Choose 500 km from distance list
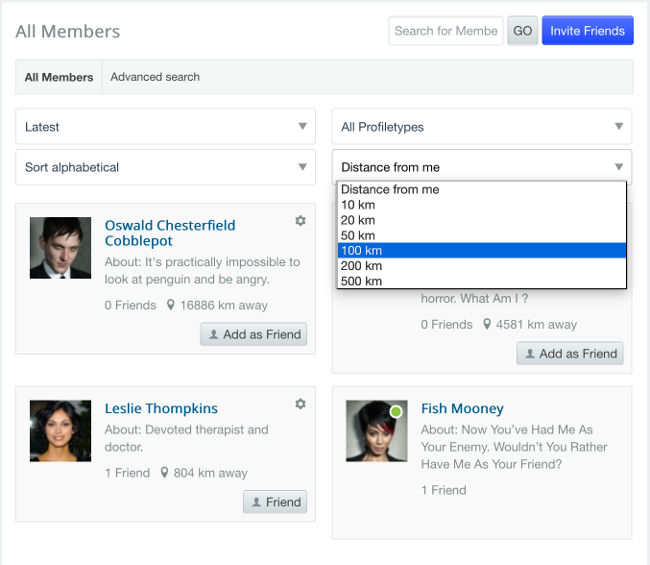 tap(482, 281)
